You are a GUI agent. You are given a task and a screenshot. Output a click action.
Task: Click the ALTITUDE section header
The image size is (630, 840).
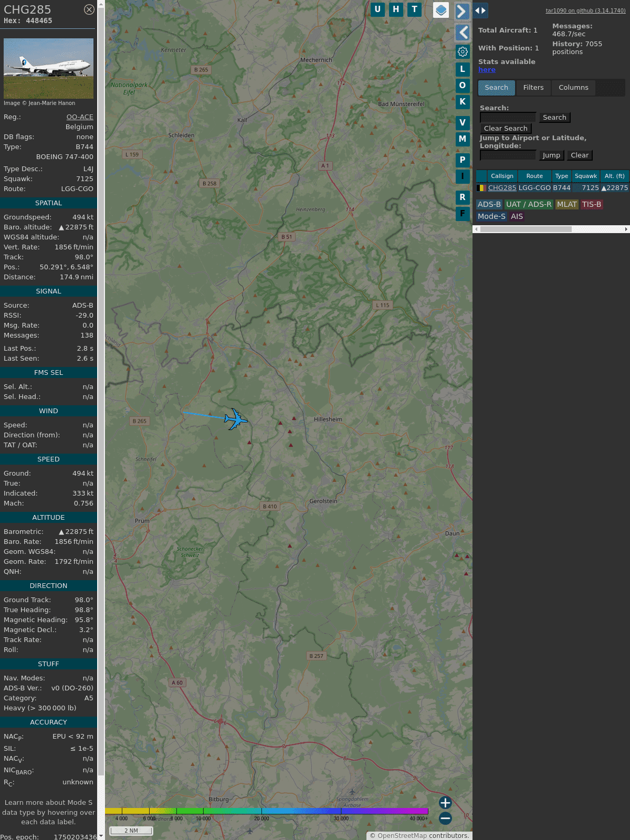click(x=48, y=518)
